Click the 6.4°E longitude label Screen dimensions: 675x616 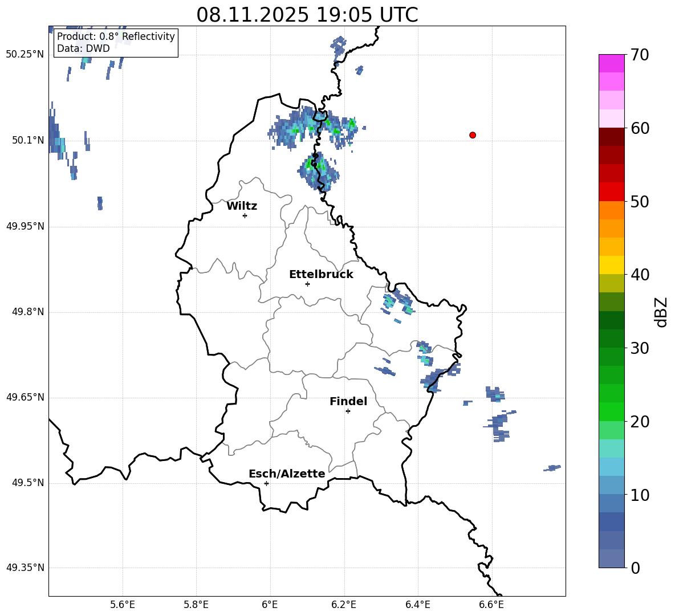[x=417, y=605]
